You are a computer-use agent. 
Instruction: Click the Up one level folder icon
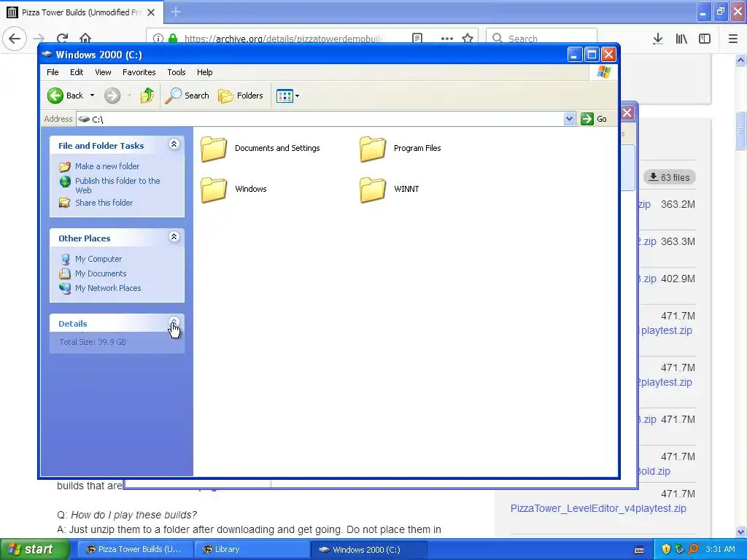point(147,96)
